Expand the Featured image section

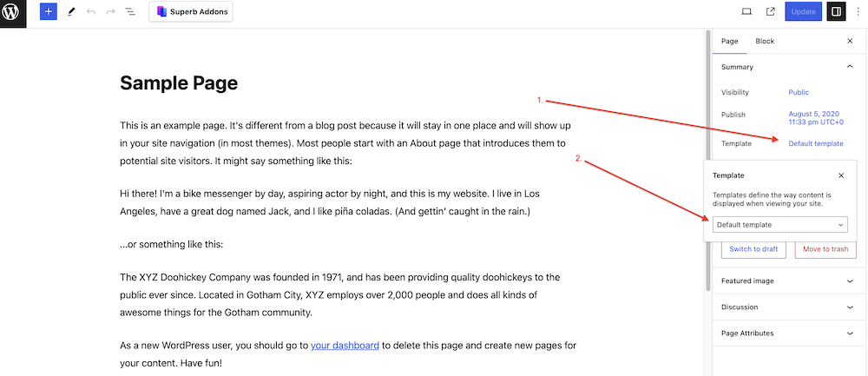click(790, 280)
